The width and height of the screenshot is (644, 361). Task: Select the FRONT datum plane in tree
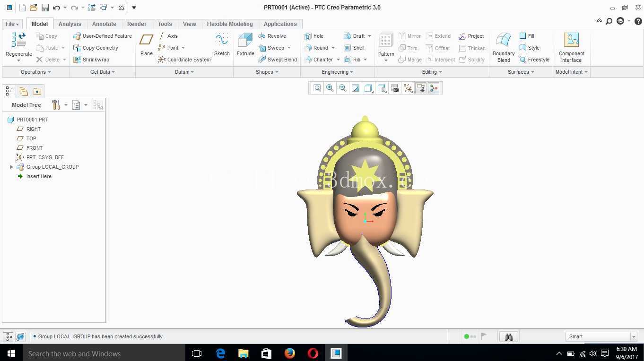click(x=35, y=148)
